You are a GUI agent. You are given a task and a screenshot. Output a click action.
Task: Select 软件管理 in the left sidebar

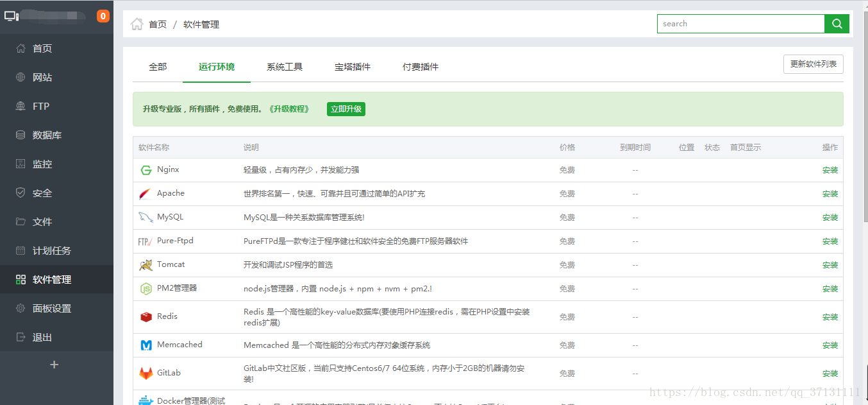pos(56,279)
